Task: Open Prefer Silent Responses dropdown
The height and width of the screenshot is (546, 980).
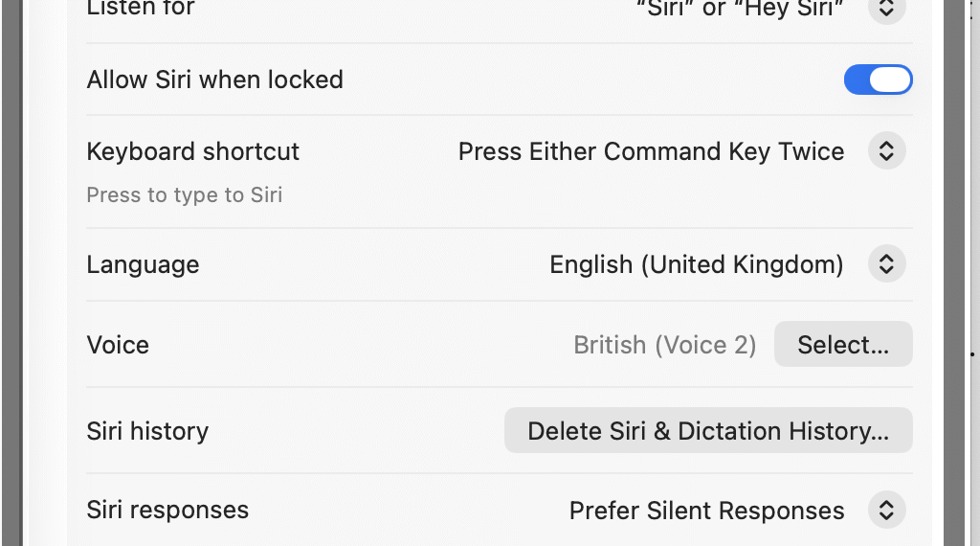Action: pyautogui.click(x=706, y=511)
